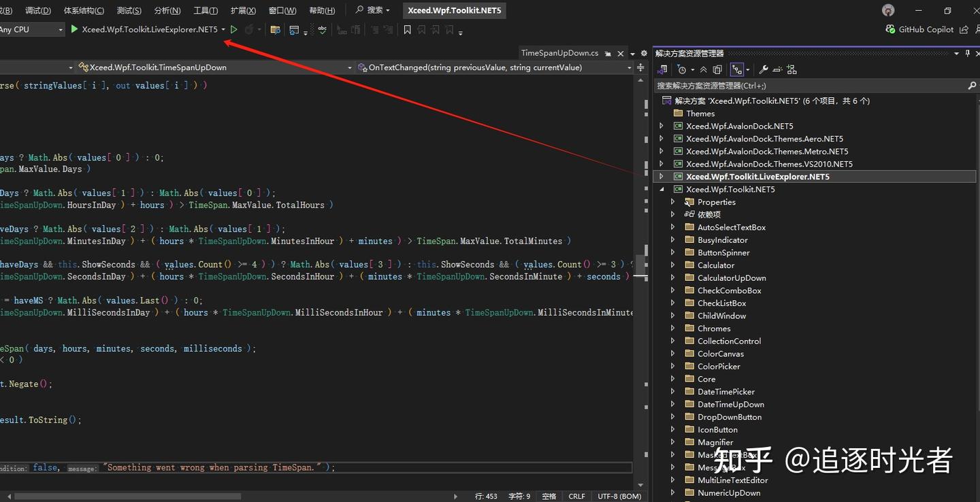Click the switch views icon in Solution Explorer
The image size is (980, 502).
[663, 69]
